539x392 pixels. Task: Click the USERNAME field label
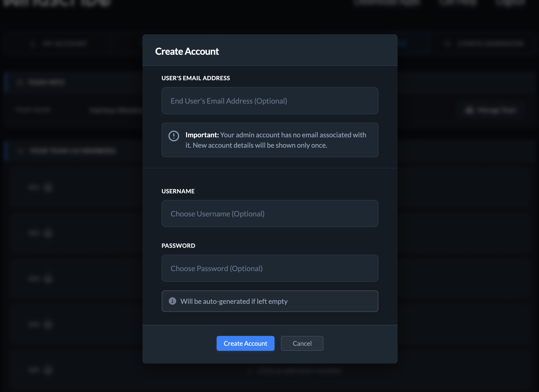click(178, 191)
